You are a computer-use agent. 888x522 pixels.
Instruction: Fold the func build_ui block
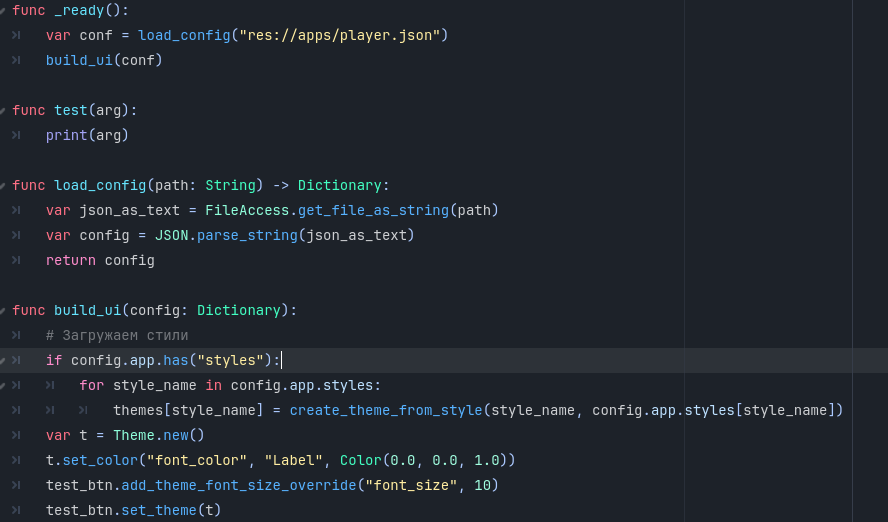[x=3, y=310]
